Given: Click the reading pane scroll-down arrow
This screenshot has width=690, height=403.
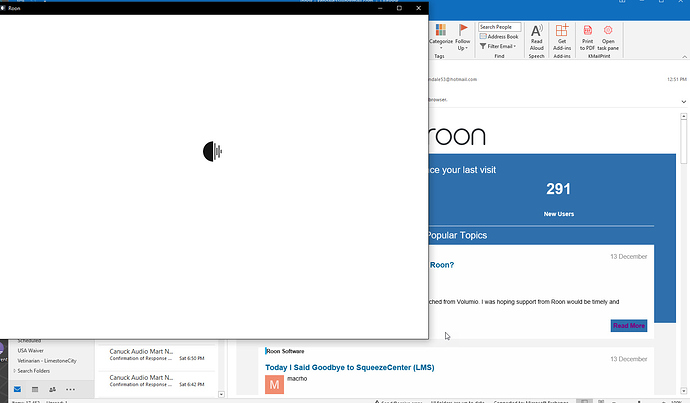Looking at the screenshot, I should [x=683, y=391].
